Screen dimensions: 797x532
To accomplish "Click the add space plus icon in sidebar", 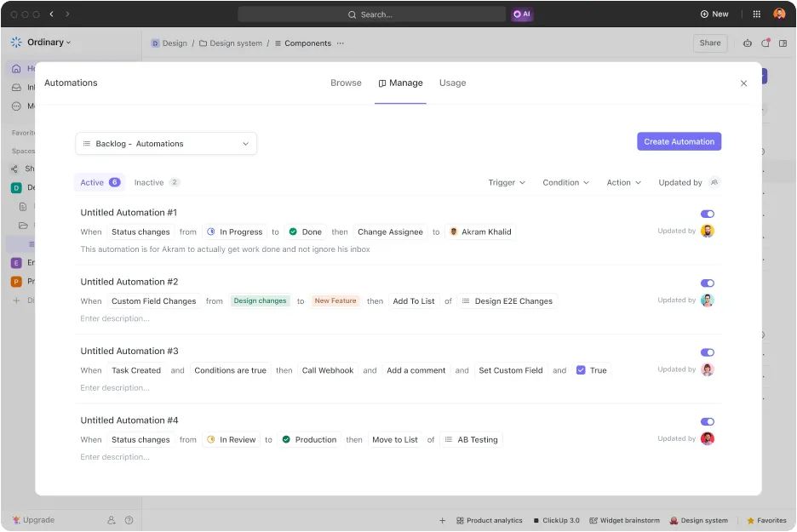I will point(16,300).
